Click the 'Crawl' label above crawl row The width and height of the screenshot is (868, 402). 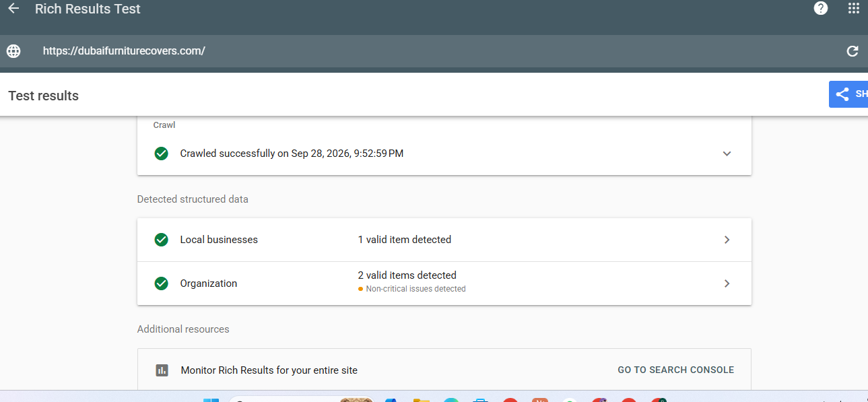(x=164, y=125)
